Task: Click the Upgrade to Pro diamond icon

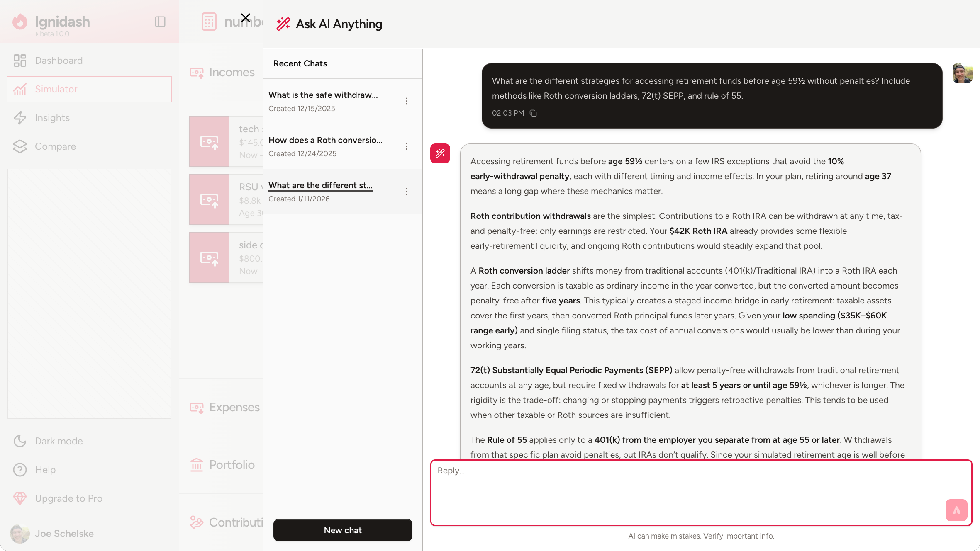Action: click(20, 498)
